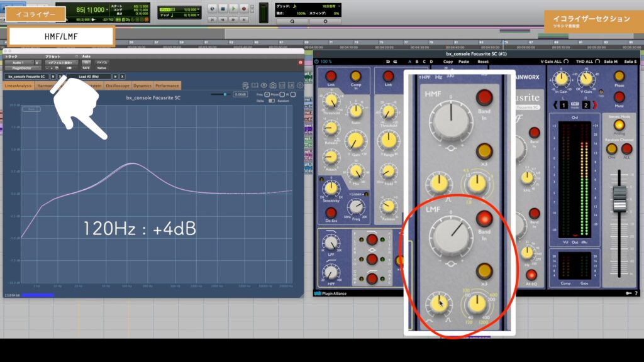Select settings slot B
Image resolution: width=644 pixels, height=362 pixels.
(417, 62)
